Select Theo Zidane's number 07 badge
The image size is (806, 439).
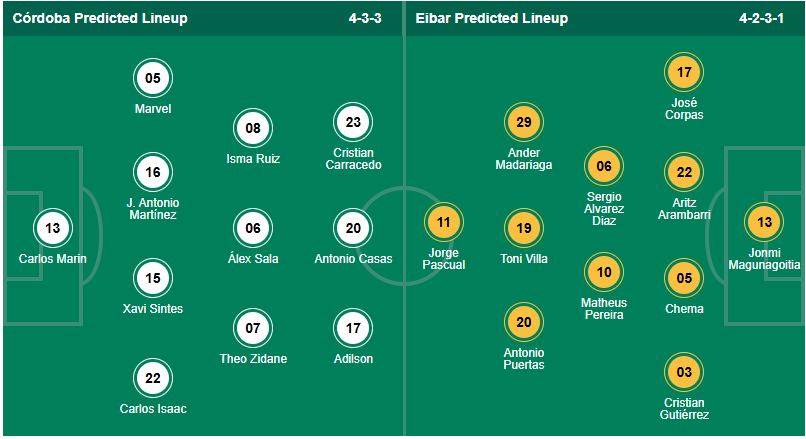pyautogui.click(x=253, y=328)
